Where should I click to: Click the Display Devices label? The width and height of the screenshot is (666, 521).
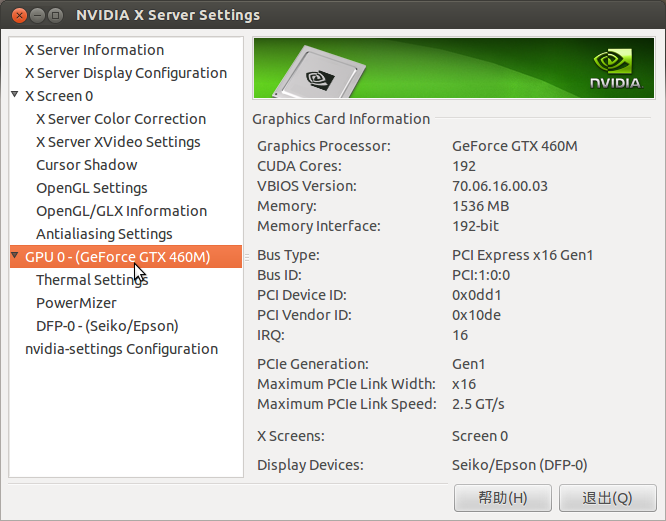(310, 465)
